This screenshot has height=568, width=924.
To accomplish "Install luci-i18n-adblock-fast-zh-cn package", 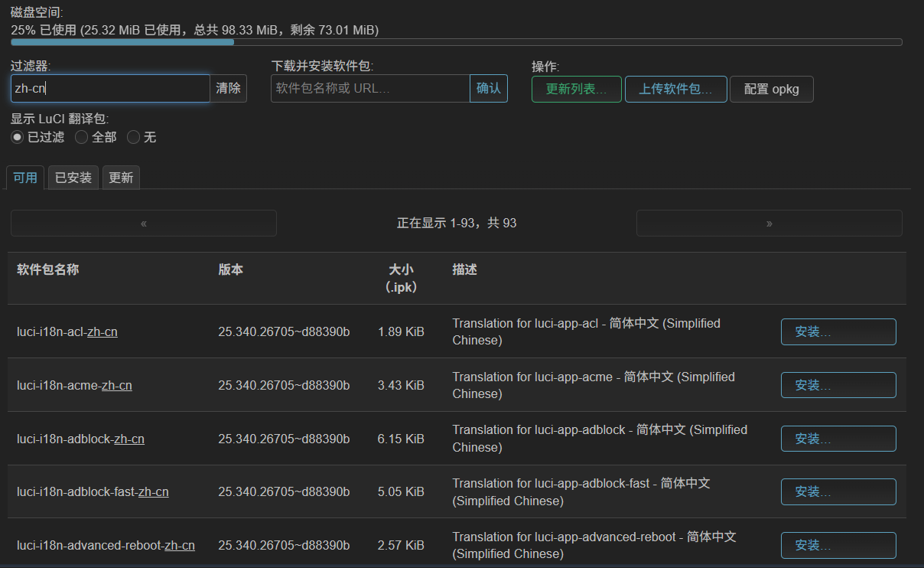I will click(838, 491).
